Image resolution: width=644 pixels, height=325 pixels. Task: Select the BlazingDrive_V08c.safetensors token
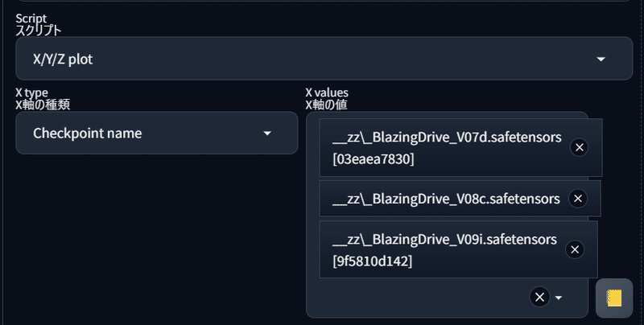click(446, 199)
